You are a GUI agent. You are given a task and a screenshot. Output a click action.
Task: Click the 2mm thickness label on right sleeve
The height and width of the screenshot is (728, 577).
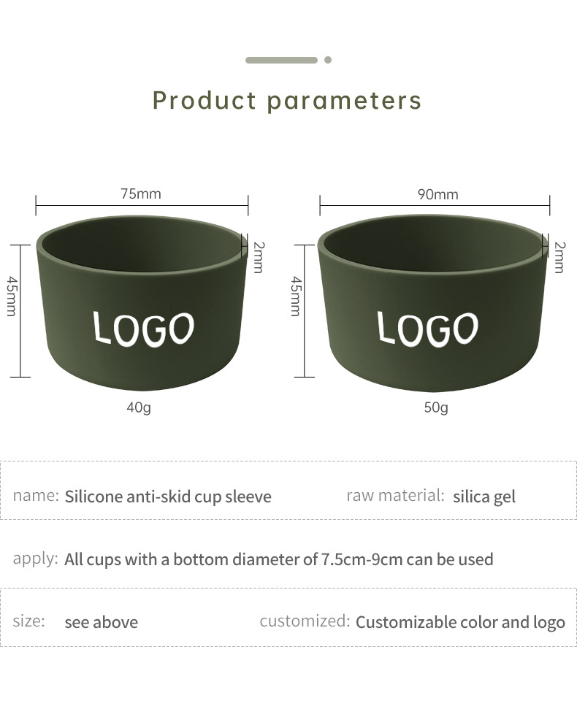(559, 257)
